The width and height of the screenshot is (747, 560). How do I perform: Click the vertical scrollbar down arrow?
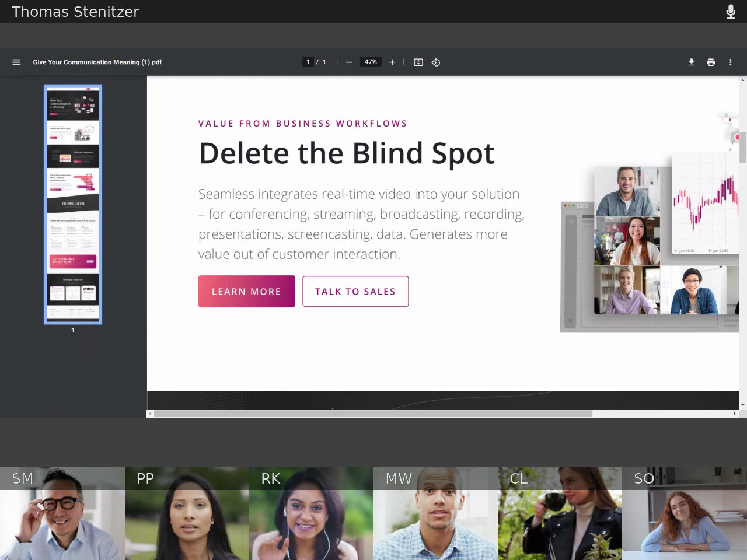pos(743,405)
